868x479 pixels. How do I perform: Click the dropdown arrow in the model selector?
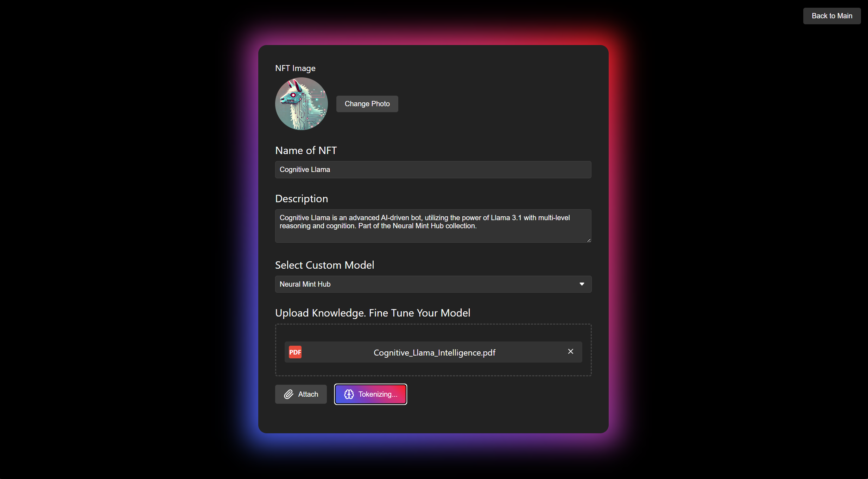[582, 284]
